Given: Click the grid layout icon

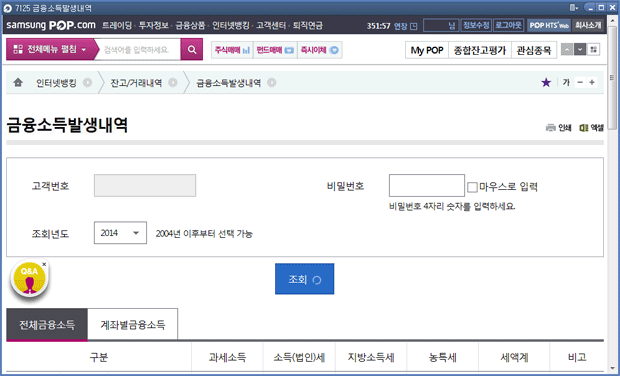Looking at the screenshot, I should [x=593, y=49].
